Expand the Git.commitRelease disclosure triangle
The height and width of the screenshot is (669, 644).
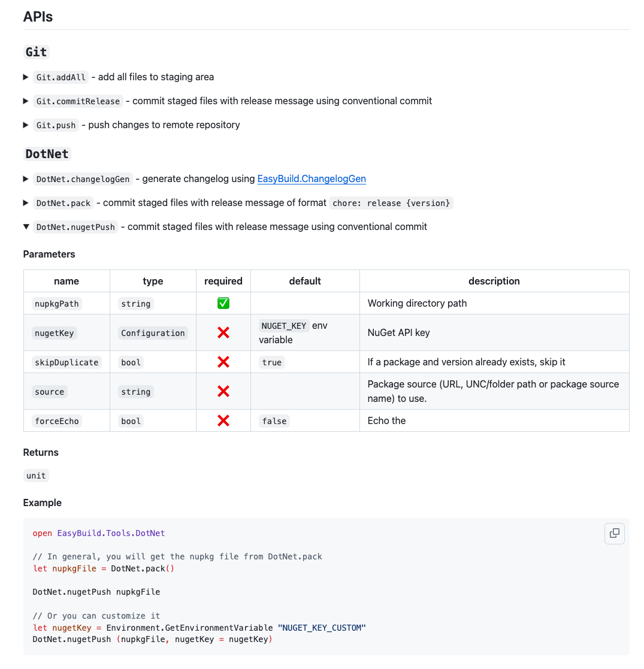tap(26, 101)
